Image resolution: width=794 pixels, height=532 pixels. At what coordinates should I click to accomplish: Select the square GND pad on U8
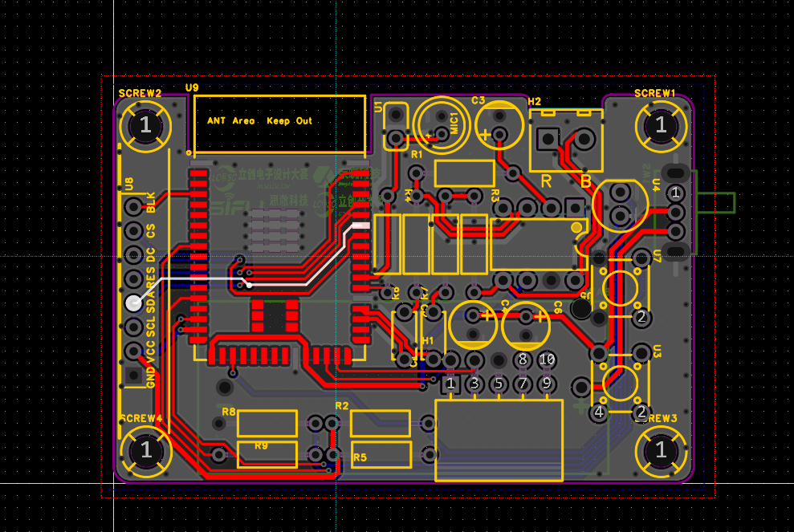pos(134,375)
